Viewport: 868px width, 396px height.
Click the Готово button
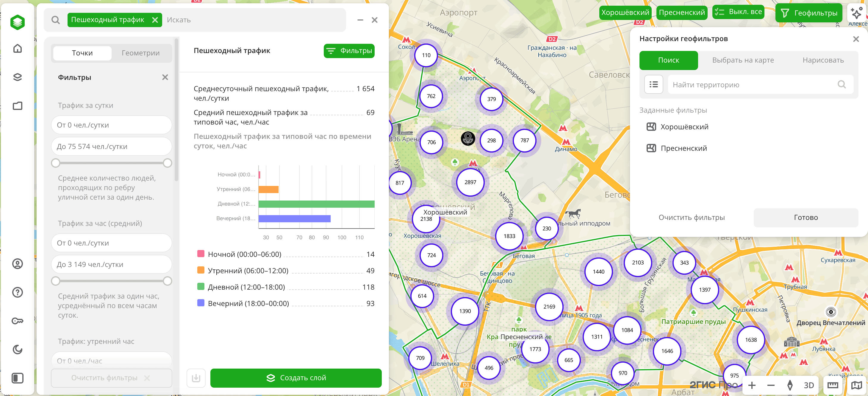(806, 218)
